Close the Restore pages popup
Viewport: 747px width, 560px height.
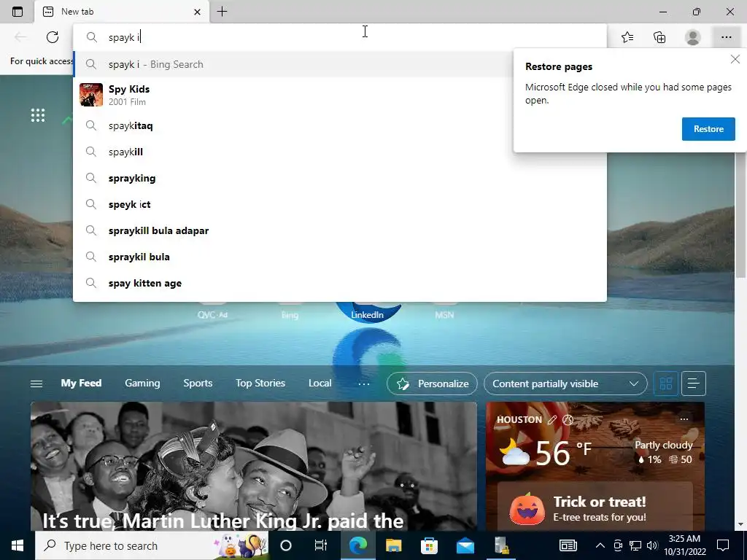pos(735,59)
